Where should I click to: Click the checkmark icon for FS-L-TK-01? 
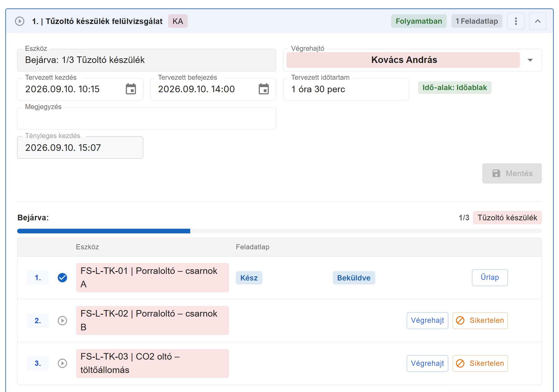tap(62, 278)
